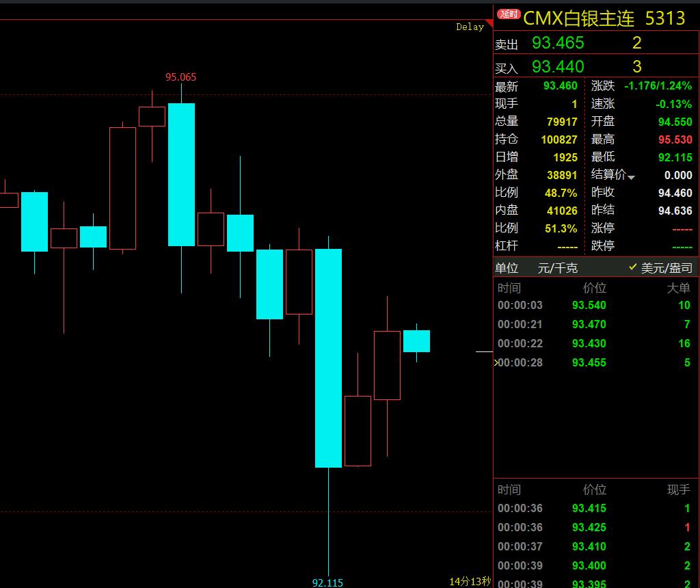Screen dimensions: 700x588
Task: Click the 现手 column header in tick list
Action: tap(678, 490)
